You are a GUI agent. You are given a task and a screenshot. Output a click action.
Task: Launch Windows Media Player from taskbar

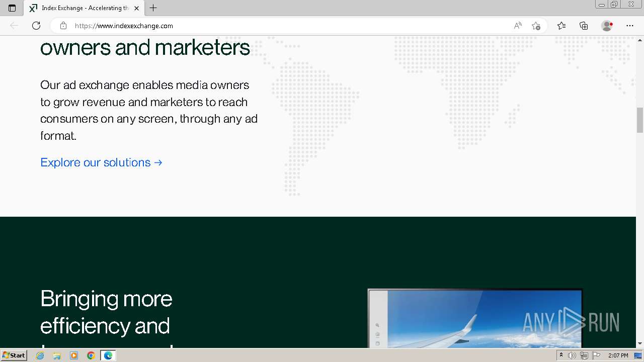point(74,355)
